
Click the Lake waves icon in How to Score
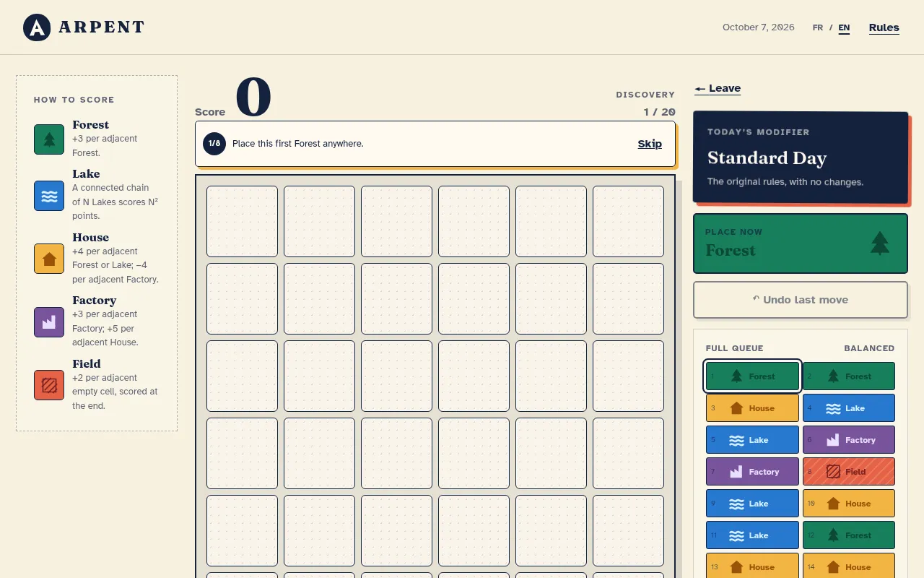coord(49,196)
